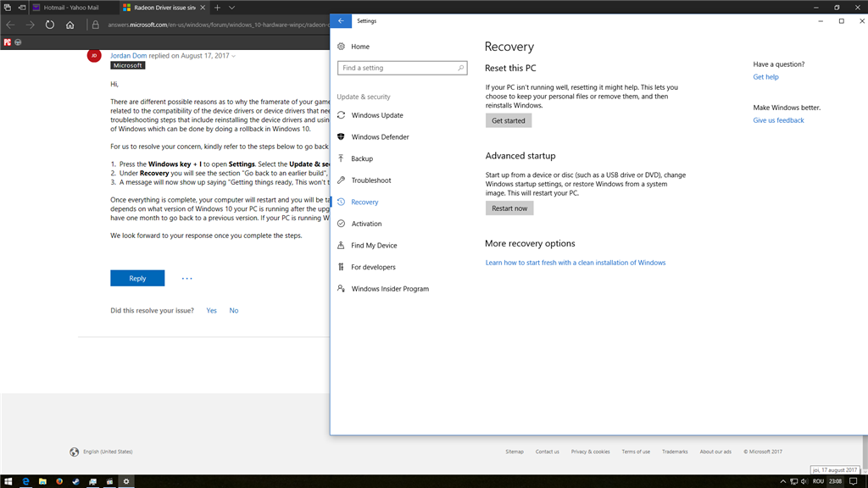Click Edge's tabs you've set aside icon
Screen dimensions: 868x488
7,8
